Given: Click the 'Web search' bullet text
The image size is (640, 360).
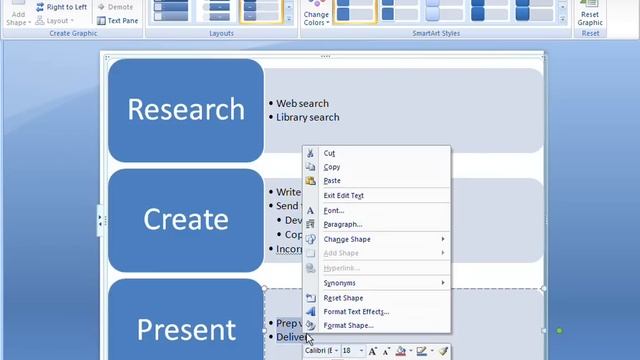Looking at the screenshot, I should [302, 104].
